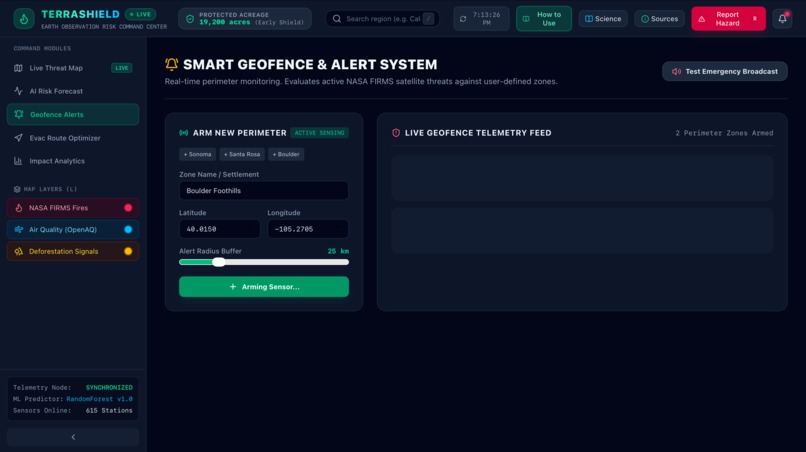806x452 pixels.
Task: Click the Alert Radius Buffer slider handle
Action: 218,262
